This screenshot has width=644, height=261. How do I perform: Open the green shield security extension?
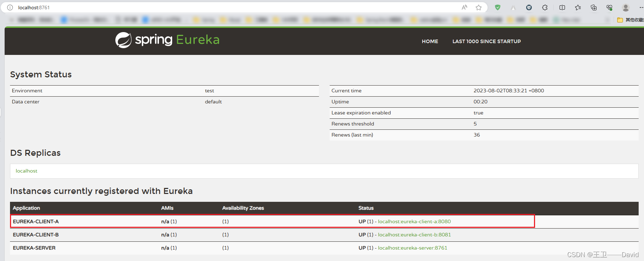click(x=498, y=7)
